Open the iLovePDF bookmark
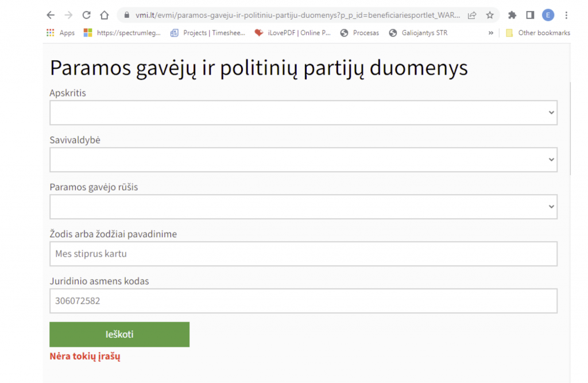Screen dimensions: 588x383 point(292,33)
